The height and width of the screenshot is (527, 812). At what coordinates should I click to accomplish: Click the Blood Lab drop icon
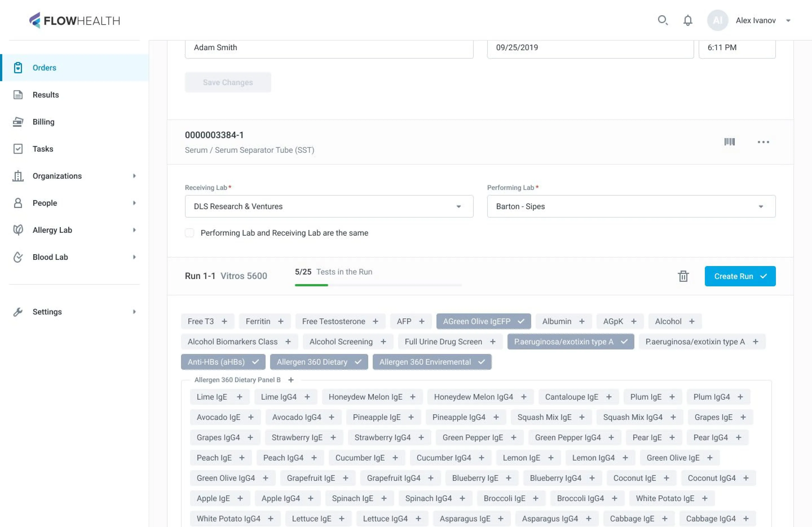point(18,257)
